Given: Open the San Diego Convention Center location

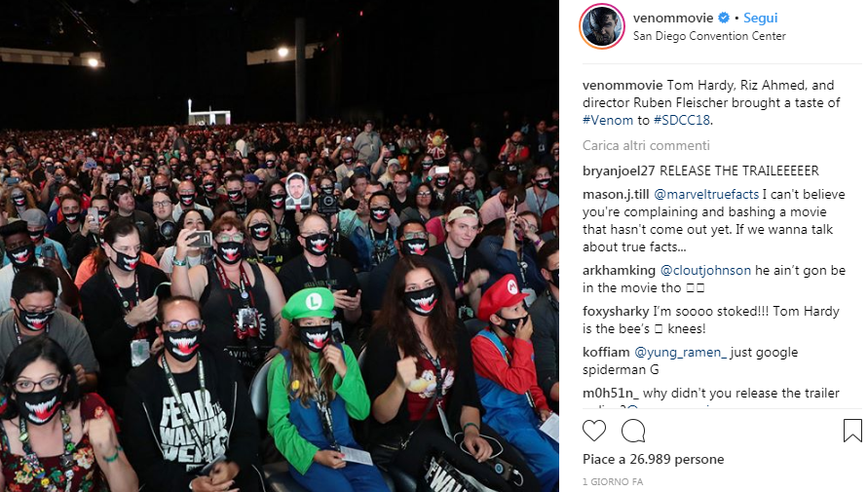Looking at the screenshot, I should [x=709, y=36].
